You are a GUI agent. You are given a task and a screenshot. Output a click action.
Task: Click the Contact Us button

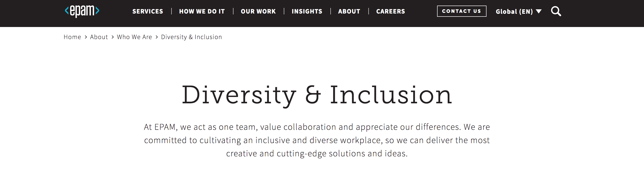pyautogui.click(x=462, y=11)
